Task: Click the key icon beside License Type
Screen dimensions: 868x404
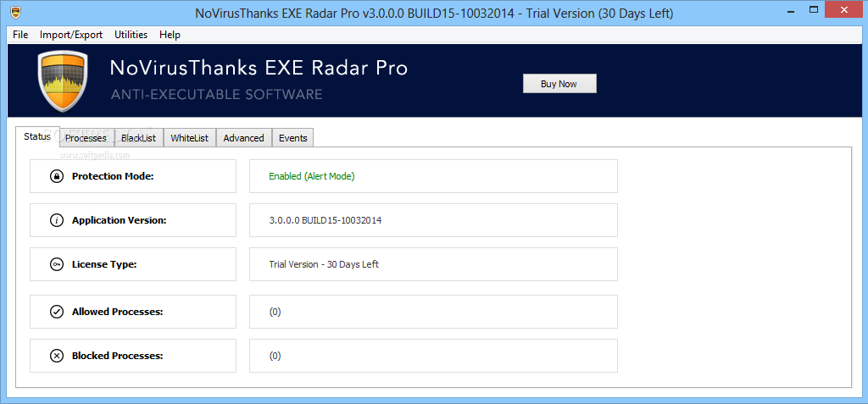Action: pos(57,264)
